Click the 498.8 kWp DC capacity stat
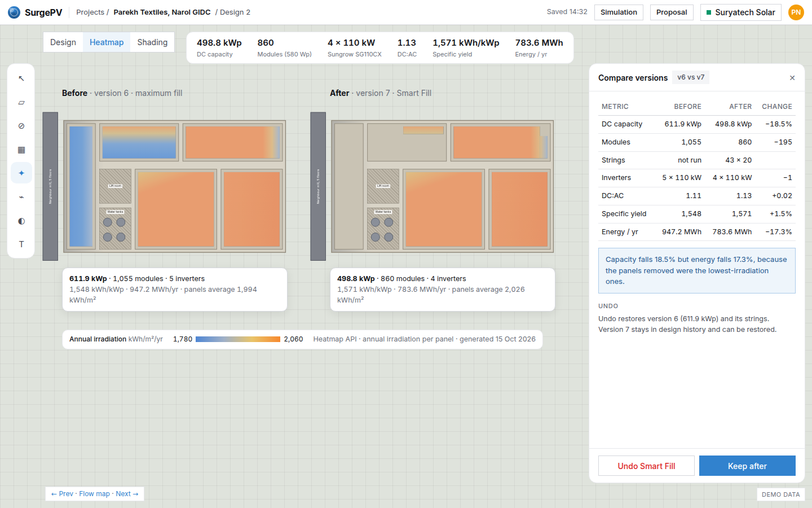This screenshot has height=508, width=812. (x=219, y=47)
